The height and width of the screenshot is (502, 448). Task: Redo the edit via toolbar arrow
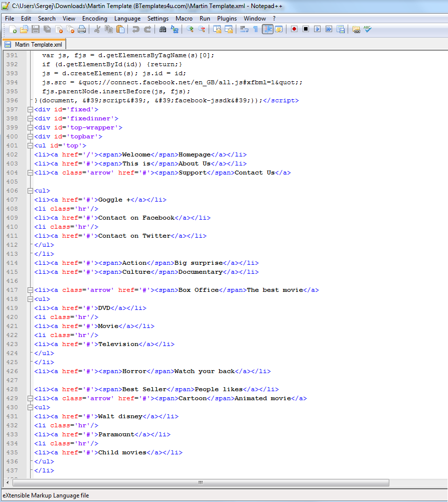[147, 30]
